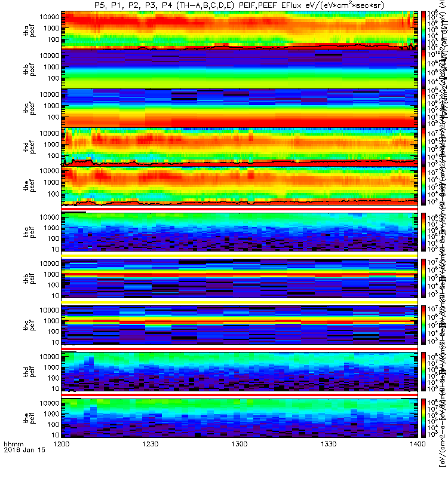Click inside the tha peef electron spectrogram

tap(240, 30)
